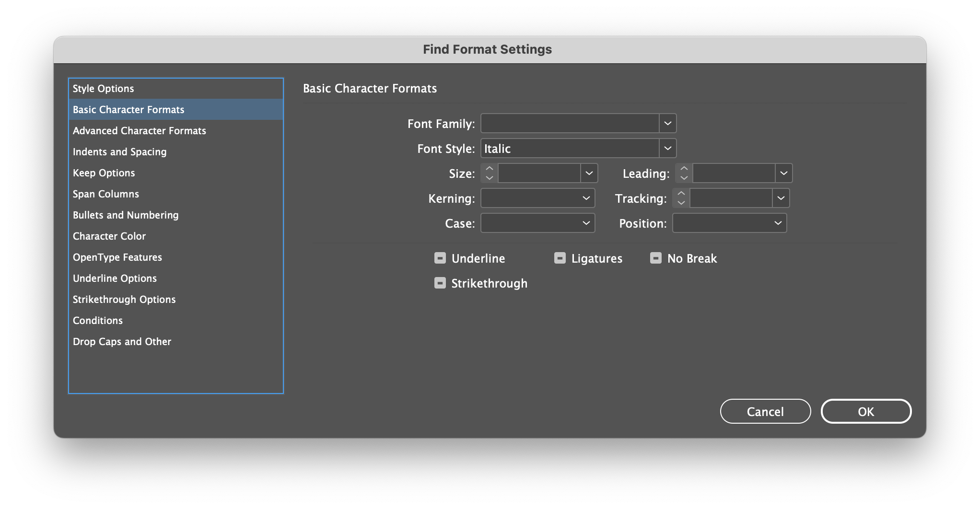Increase Tracking using the stepper arrows
The width and height of the screenshot is (980, 509).
(681, 194)
